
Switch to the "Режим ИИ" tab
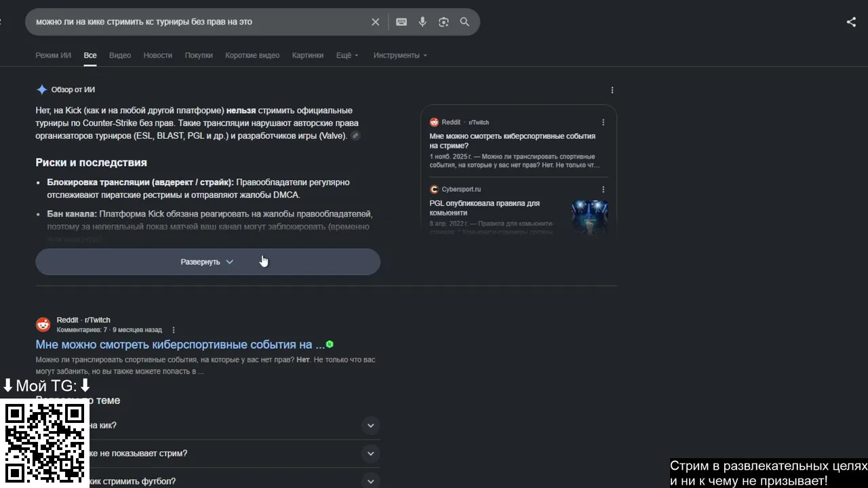tap(53, 56)
